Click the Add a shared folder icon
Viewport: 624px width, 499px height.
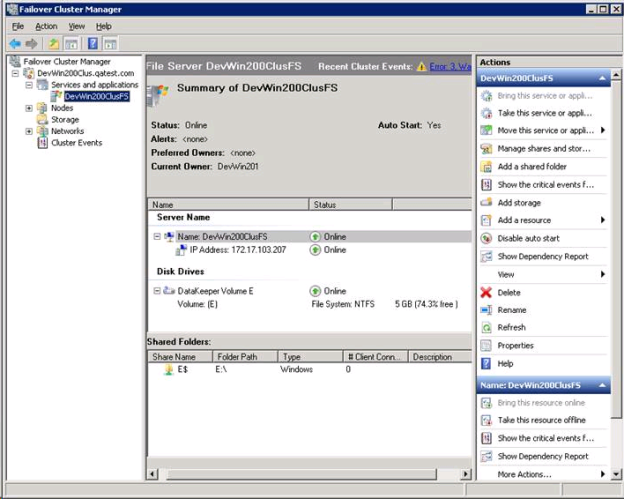click(x=487, y=166)
